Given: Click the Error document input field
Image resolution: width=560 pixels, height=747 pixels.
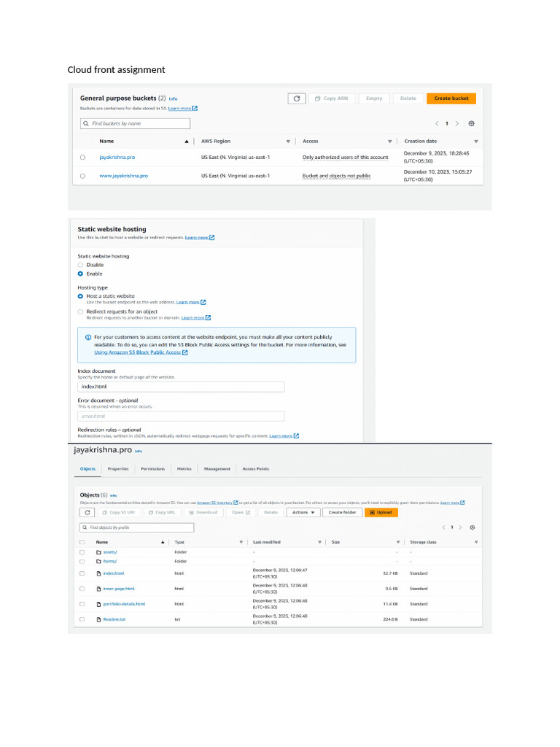Looking at the screenshot, I should [181, 417].
